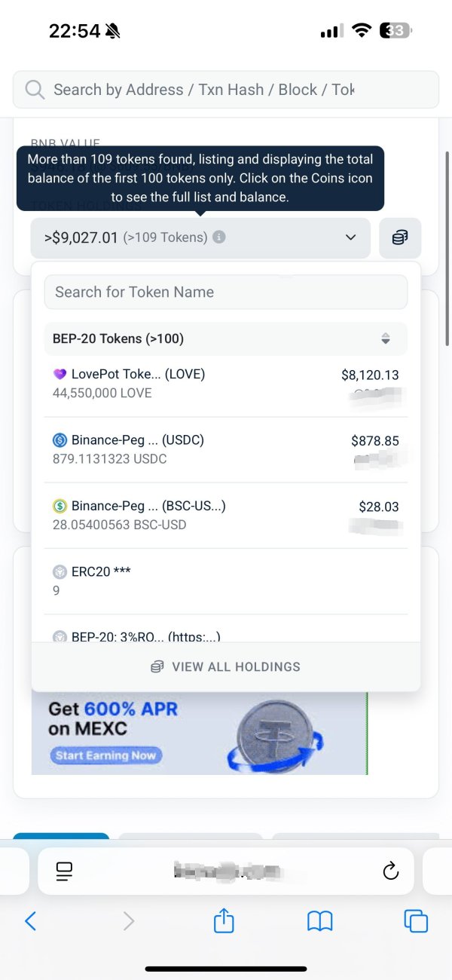Tap the coins icon for full token list
The image size is (452, 980).
click(x=400, y=238)
